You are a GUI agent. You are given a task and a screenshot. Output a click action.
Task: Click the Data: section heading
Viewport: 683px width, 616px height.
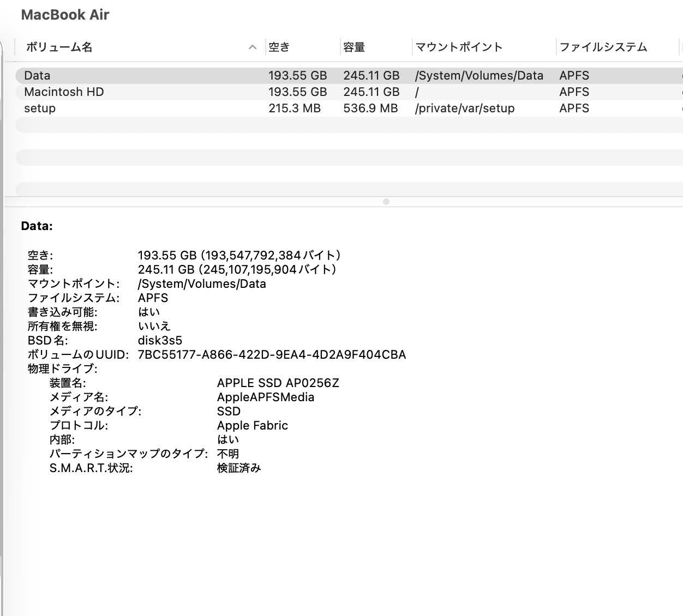point(37,226)
